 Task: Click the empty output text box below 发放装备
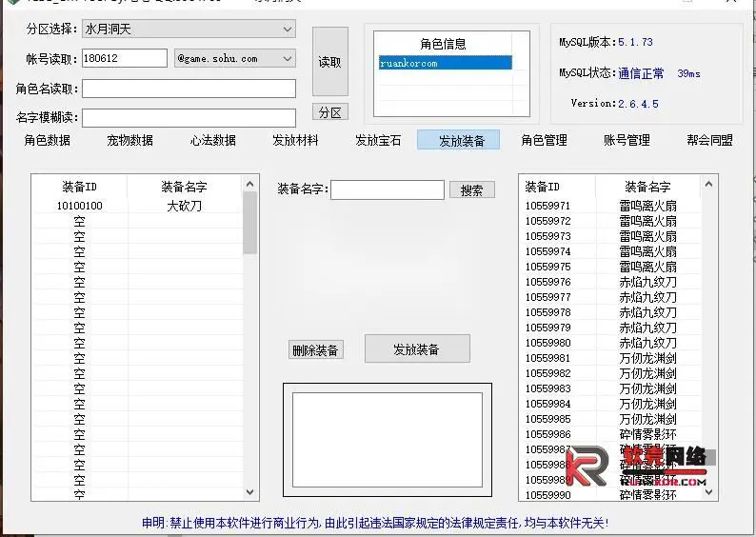coord(388,440)
